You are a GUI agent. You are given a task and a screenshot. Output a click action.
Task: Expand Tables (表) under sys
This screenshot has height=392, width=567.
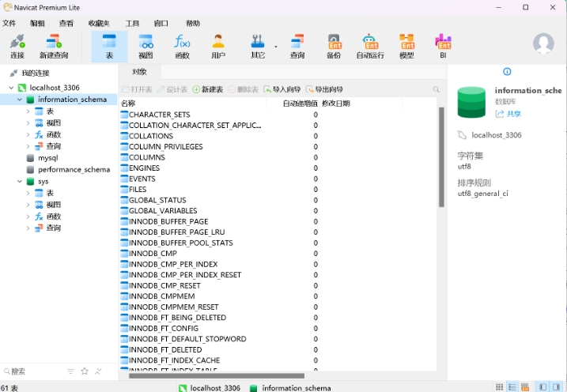tap(28, 193)
